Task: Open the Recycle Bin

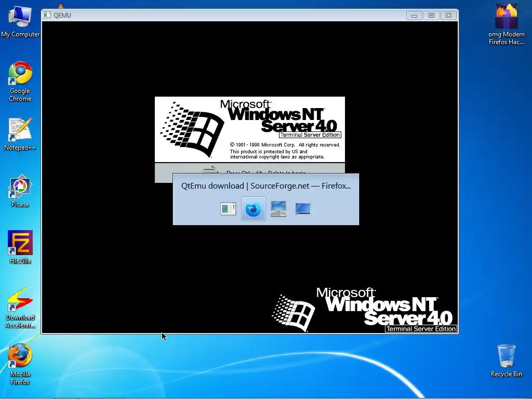Action: pos(506,361)
